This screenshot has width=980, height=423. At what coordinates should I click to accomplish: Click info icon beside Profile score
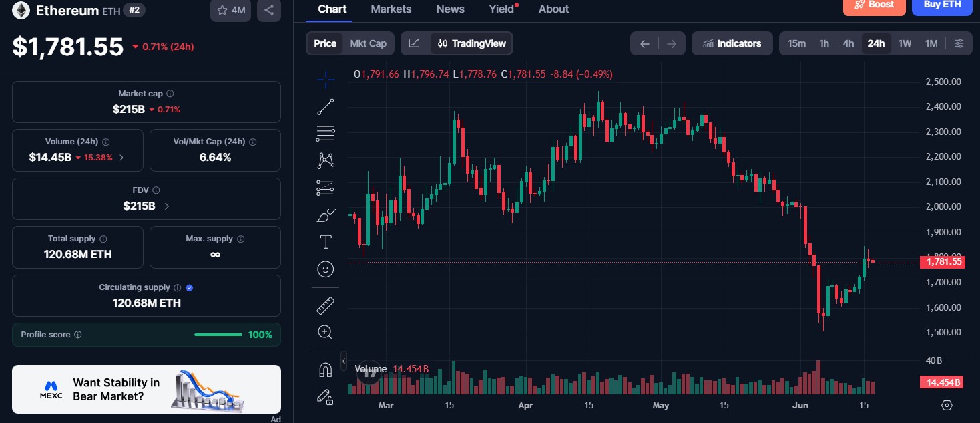(x=78, y=335)
